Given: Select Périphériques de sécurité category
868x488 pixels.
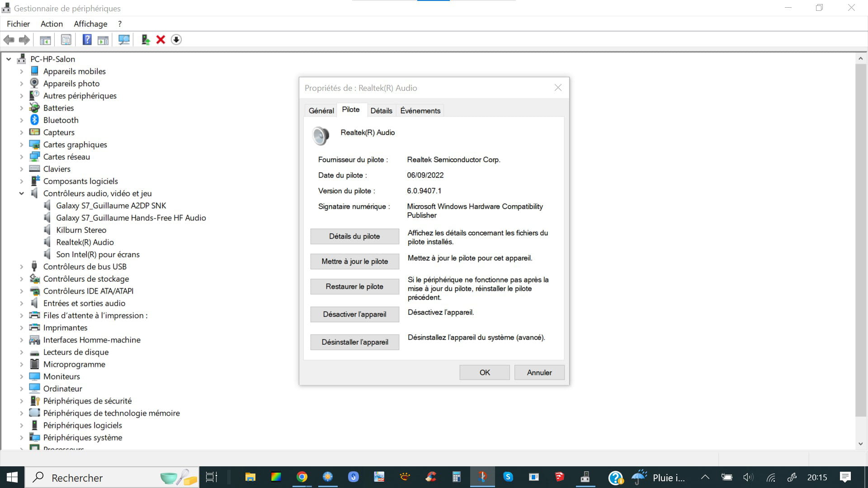Looking at the screenshot, I should (87, 401).
